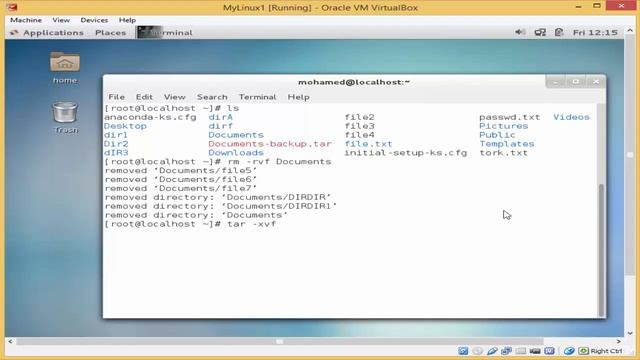
Task: Click the user status icon beside the clock
Action: 559,32
